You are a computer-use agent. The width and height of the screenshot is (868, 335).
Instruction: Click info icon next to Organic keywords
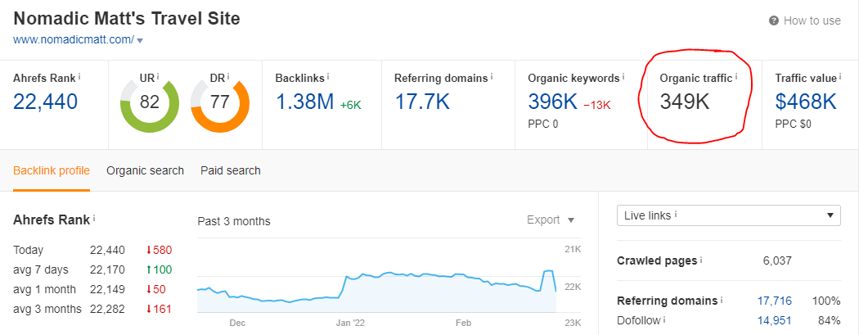(623, 77)
